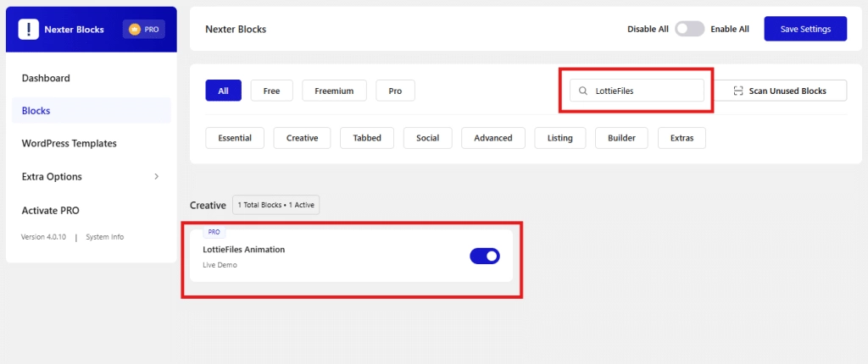868x364 pixels.
Task: Open the System Info link
Action: click(x=104, y=237)
